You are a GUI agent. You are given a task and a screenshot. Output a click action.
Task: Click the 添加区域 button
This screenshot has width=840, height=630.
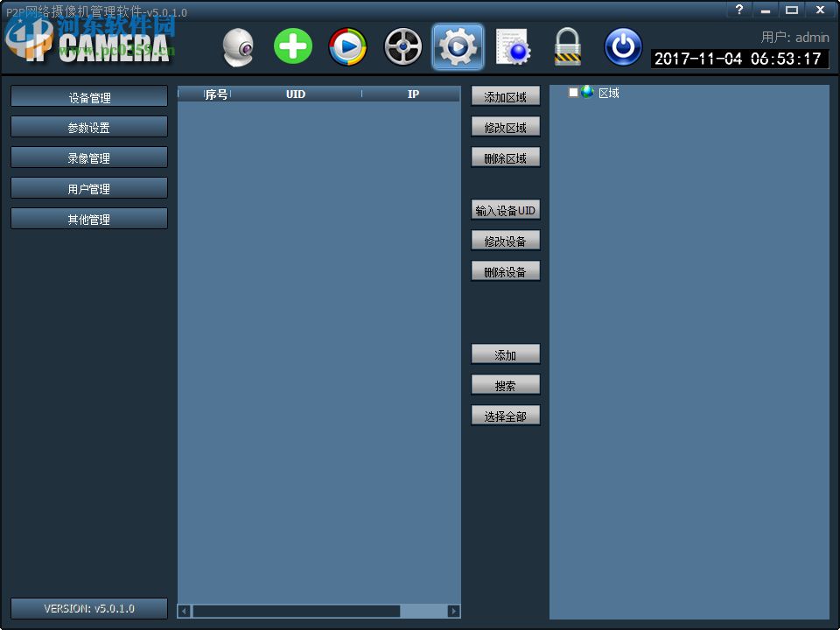pos(505,97)
